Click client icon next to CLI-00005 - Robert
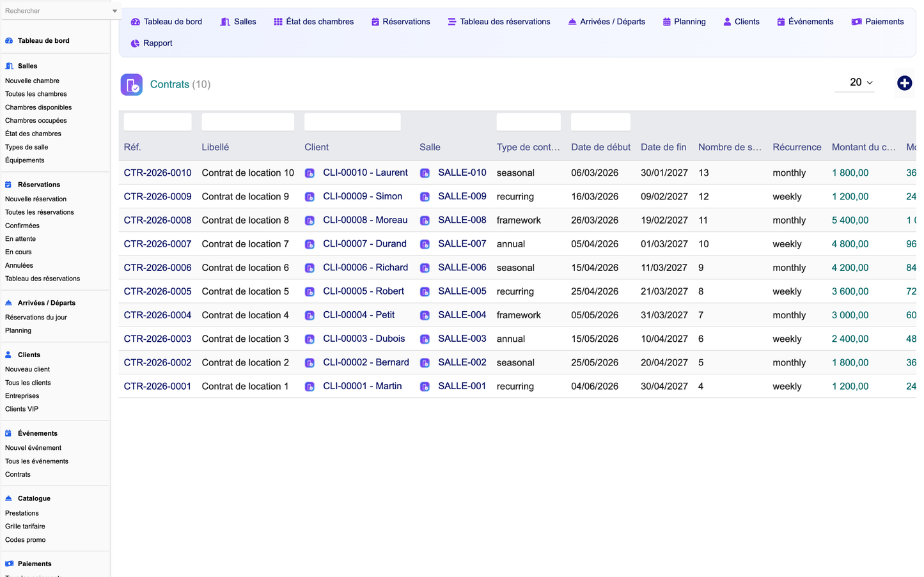Screen dimensions: 924x577 309,291
